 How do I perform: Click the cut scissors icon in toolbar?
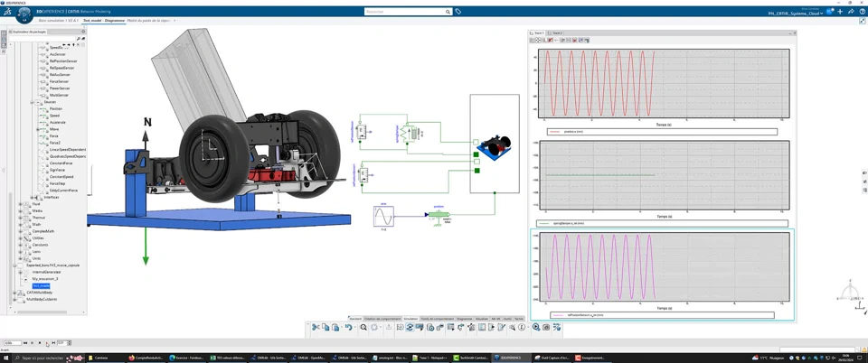pyautogui.click(x=316, y=328)
